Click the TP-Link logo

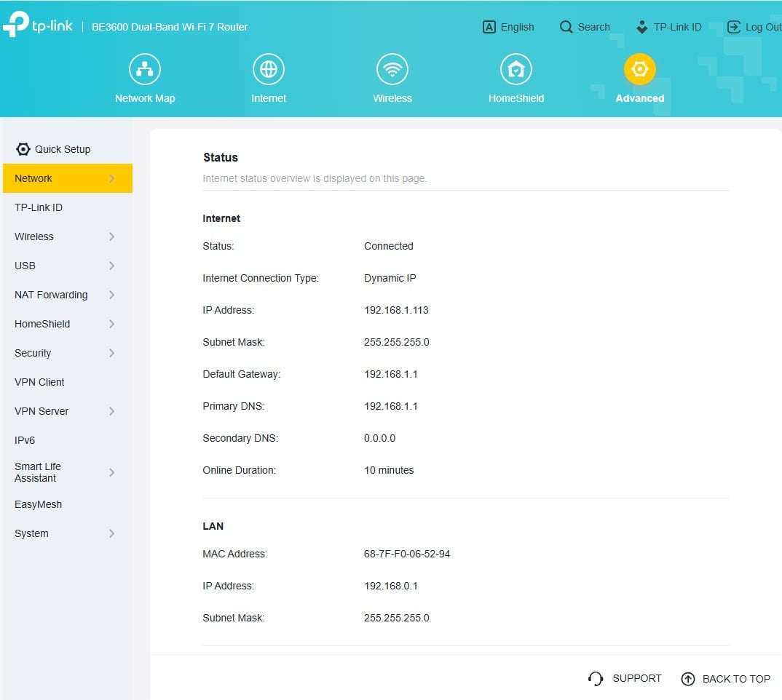click(38, 25)
